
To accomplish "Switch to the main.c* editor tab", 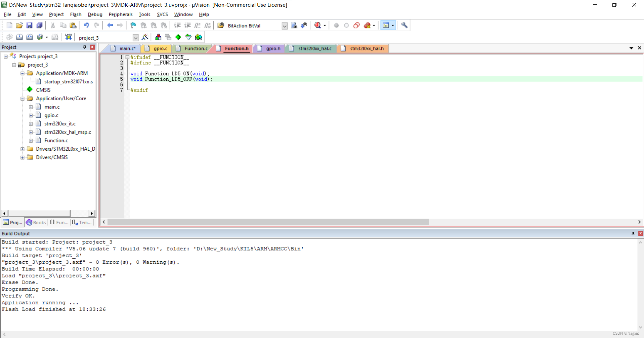I will coord(123,48).
